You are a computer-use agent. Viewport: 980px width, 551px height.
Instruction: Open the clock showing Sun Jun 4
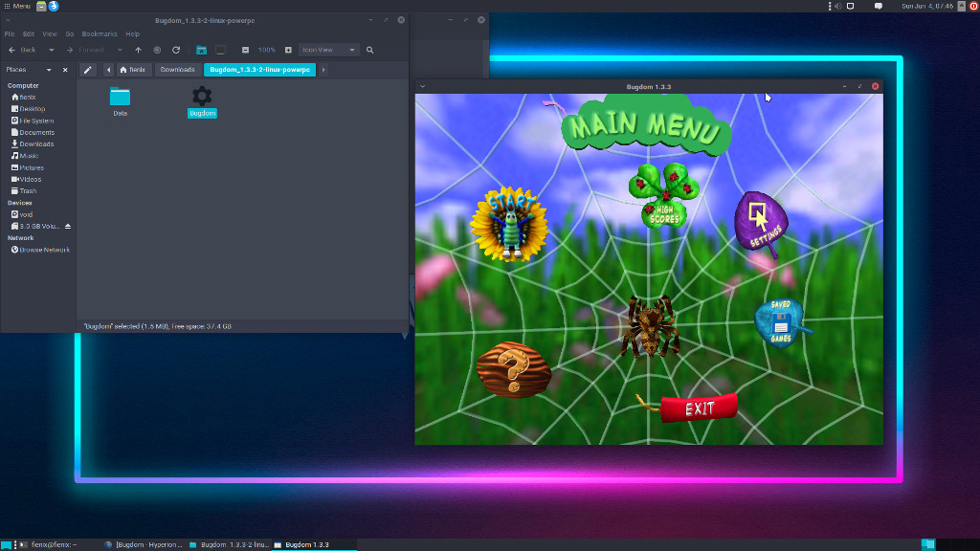[x=927, y=7]
